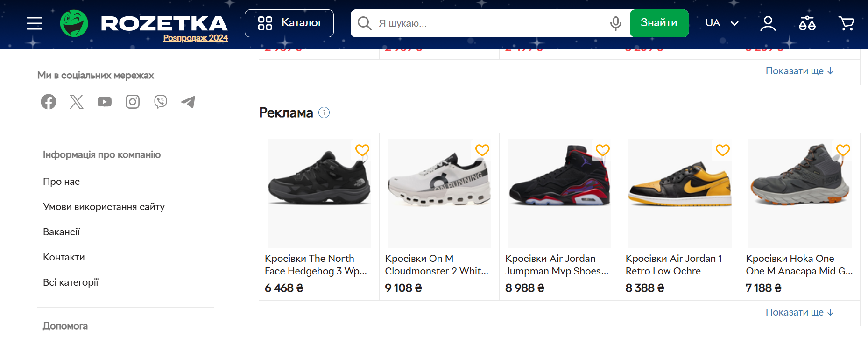Favorite the Hoka One Anacapa sneakers
This screenshot has height=337, width=868.
[843, 150]
